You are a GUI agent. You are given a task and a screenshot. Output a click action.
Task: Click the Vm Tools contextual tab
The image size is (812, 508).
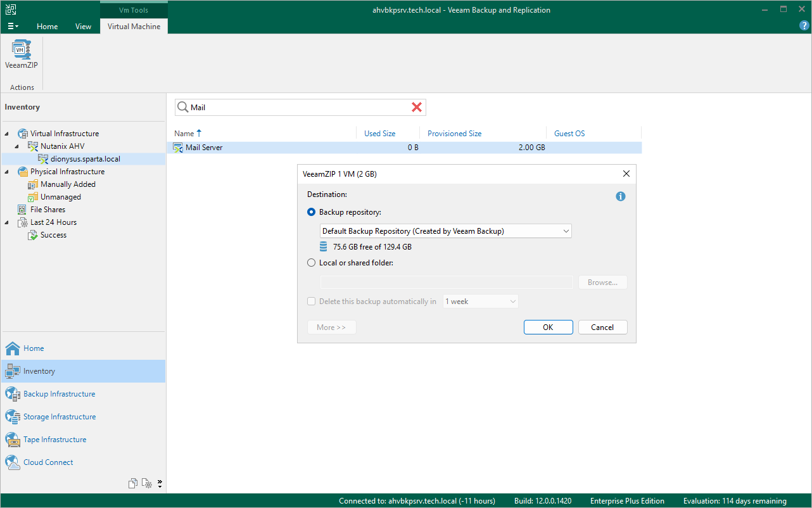(134, 10)
